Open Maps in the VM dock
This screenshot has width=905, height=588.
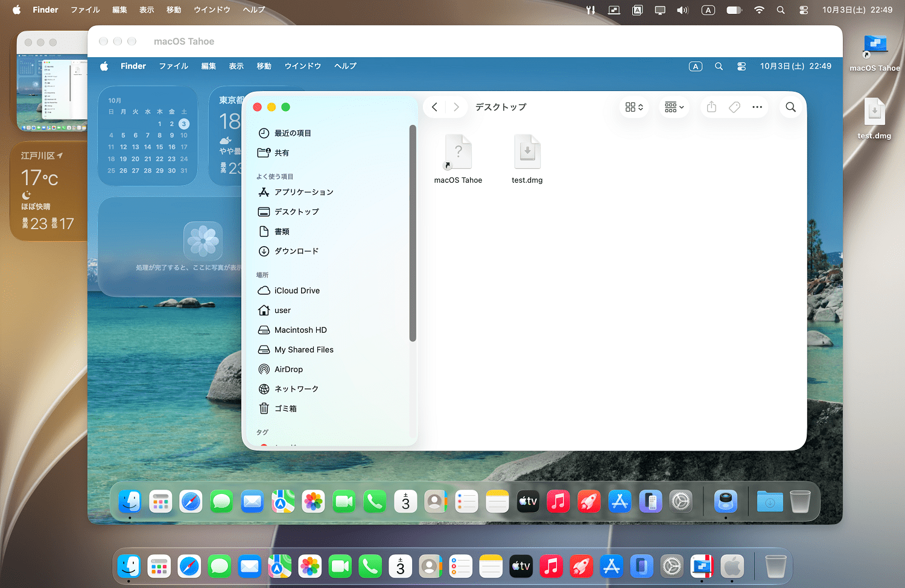click(x=283, y=501)
